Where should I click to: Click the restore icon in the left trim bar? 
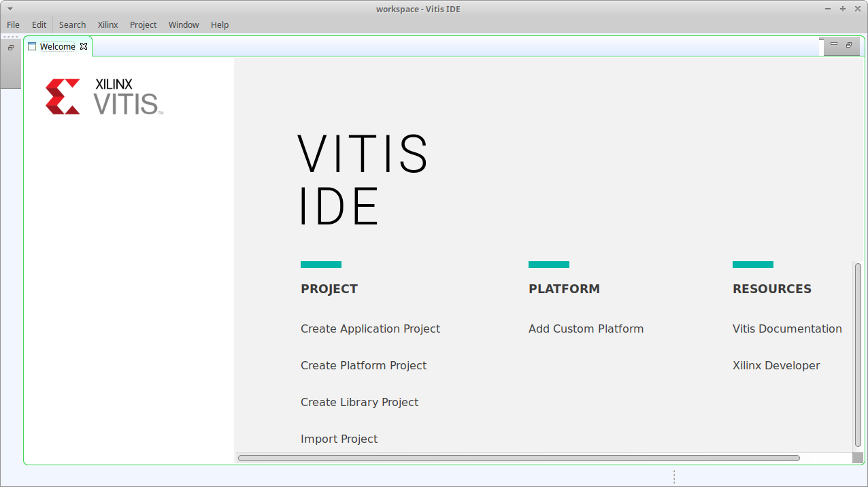click(11, 48)
